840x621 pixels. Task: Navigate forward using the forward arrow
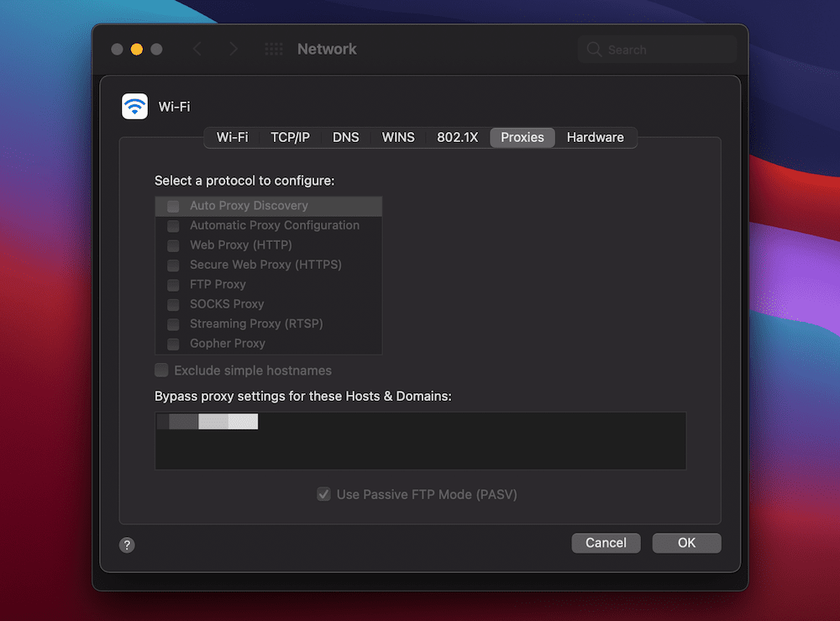(x=234, y=49)
